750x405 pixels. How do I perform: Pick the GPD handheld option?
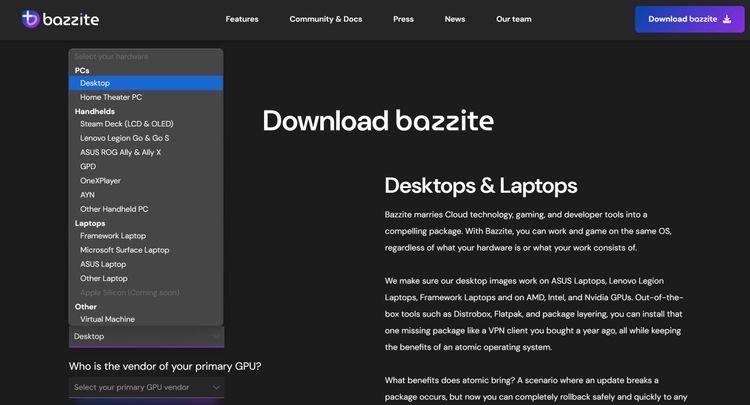[x=146, y=166]
